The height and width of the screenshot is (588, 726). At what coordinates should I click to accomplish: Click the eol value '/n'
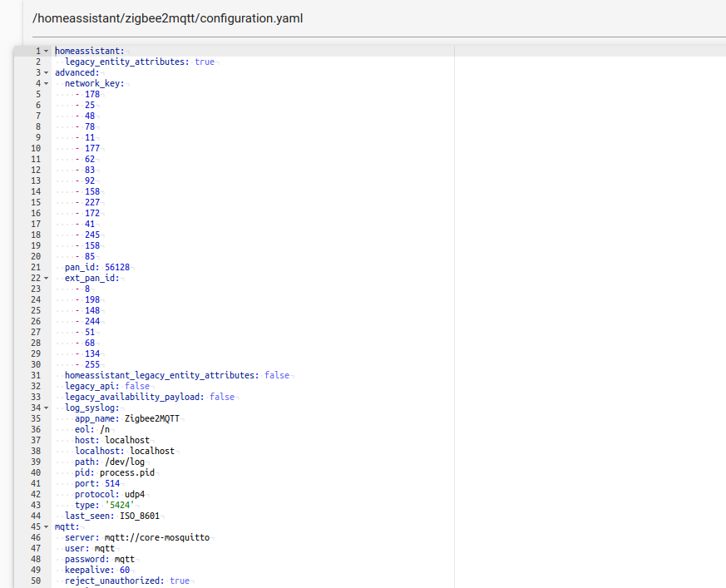105,430
